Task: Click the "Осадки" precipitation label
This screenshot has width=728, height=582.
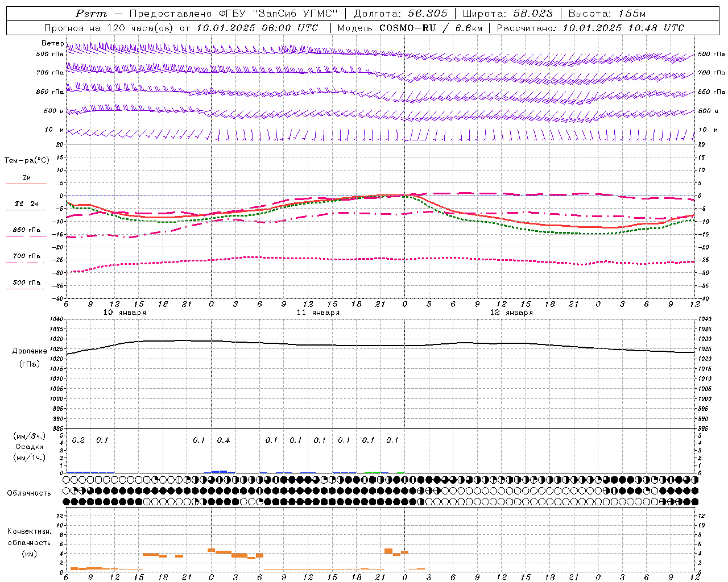Action: [30, 447]
